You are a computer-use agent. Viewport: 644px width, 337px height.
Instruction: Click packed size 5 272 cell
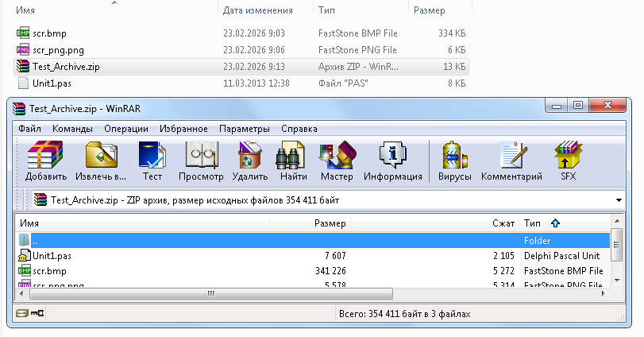(x=503, y=271)
